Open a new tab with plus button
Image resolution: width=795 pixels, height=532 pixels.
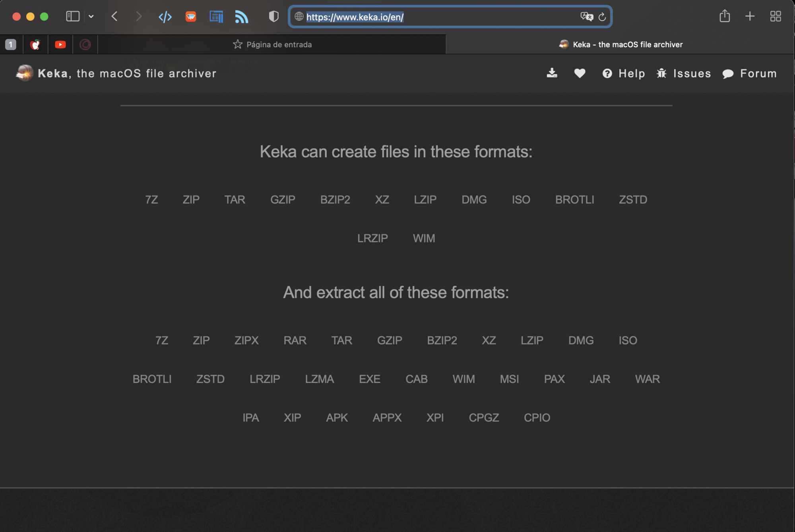pos(750,16)
